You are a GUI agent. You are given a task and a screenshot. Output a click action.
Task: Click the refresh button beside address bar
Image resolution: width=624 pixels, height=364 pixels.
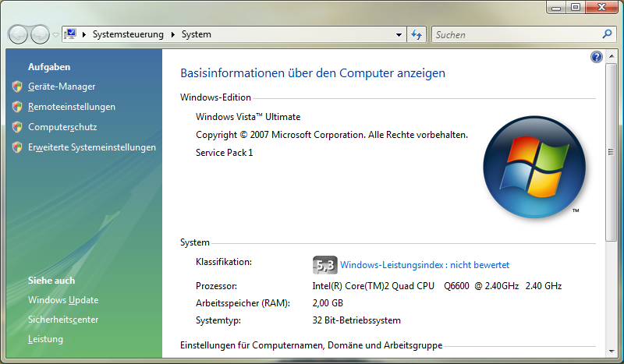[417, 34]
